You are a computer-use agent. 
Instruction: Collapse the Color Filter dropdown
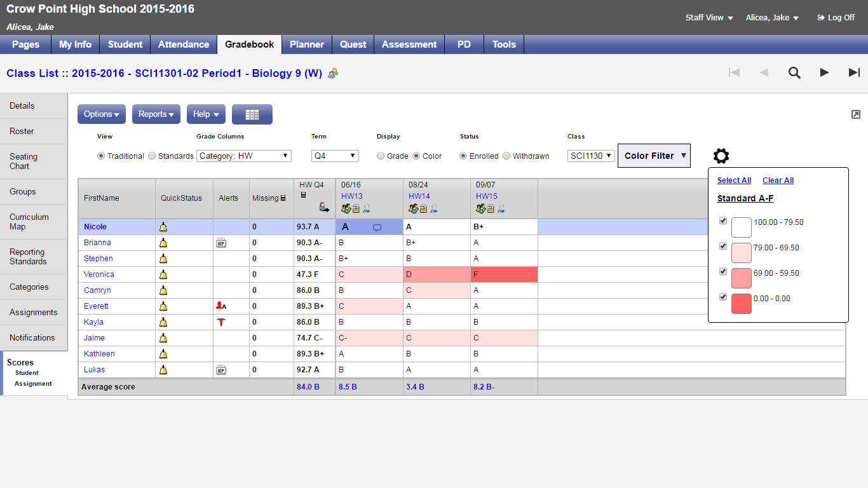(x=654, y=156)
